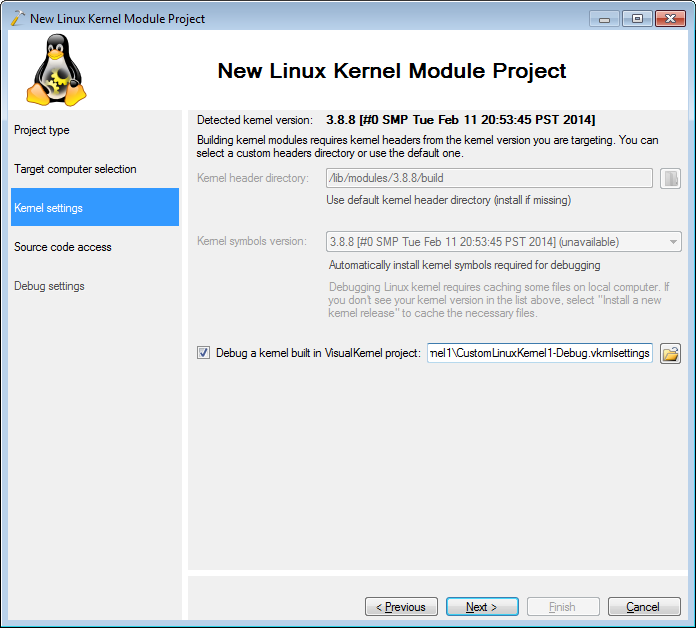Click the 'Building kernel modules requires' description text

pyautogui.click(x=427, y=146)
